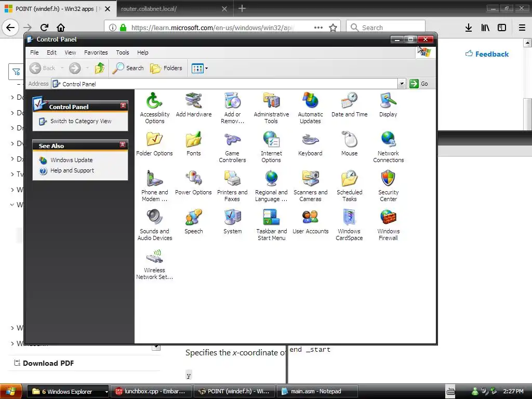532x399 pixels.
Task: Collapse the Control Panel side pane section
Action: click(123, 106)
